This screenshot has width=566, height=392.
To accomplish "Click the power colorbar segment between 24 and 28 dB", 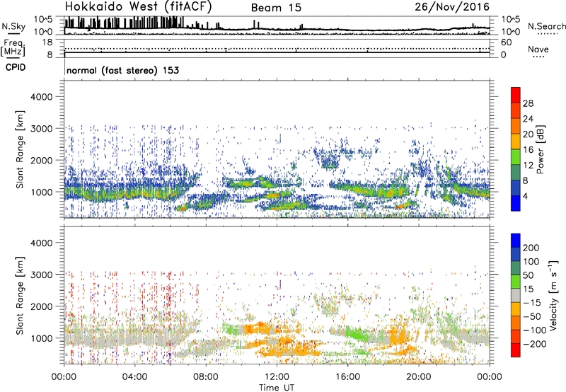I will click(x=516, y=110).
